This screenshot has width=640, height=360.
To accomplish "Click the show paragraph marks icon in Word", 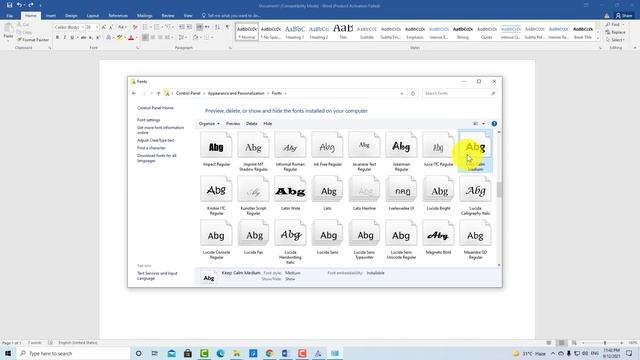I will pyautogui.click(x=228, y=27).
